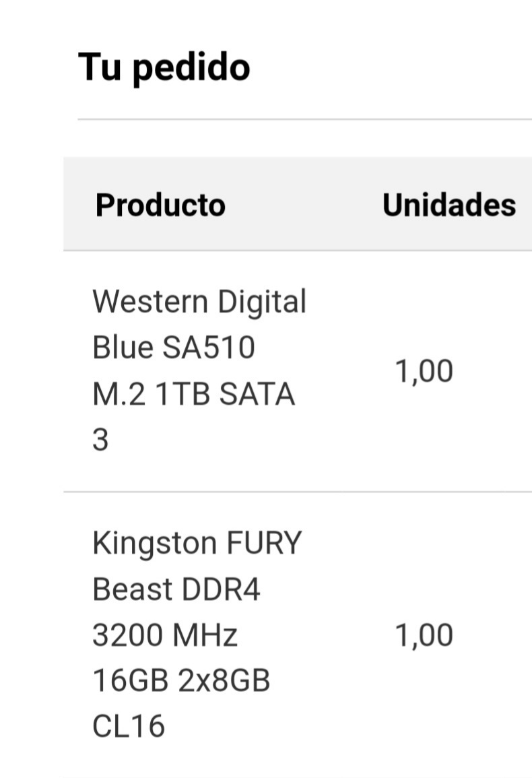The image size is (532, 778).
Task: Click the "Tu pedido" heading
Action: (164, 68)
